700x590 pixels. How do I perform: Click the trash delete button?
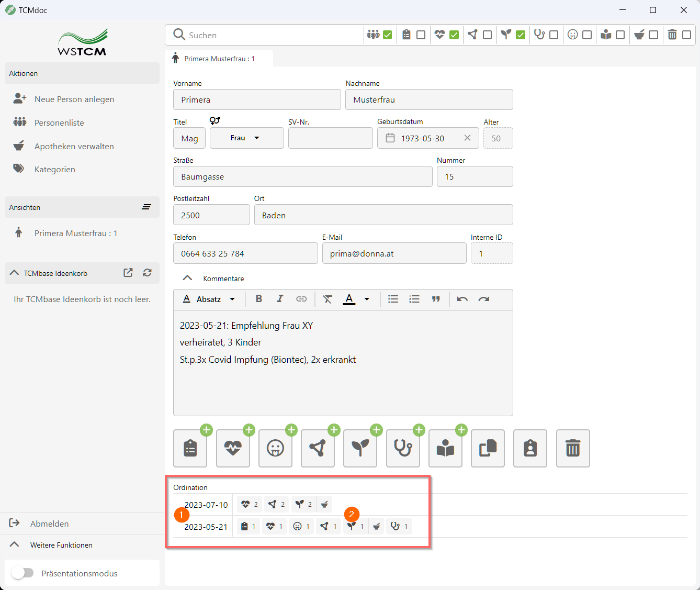(573, 449)
